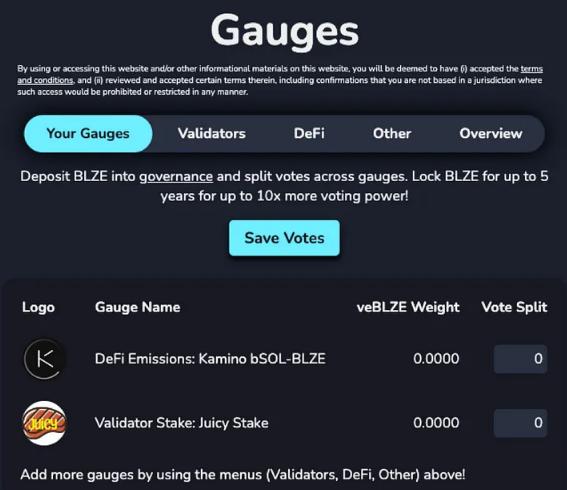Click the Juicy Stake veBLZE weight value
Screen dimensions: 567x490
pos(436,423)
